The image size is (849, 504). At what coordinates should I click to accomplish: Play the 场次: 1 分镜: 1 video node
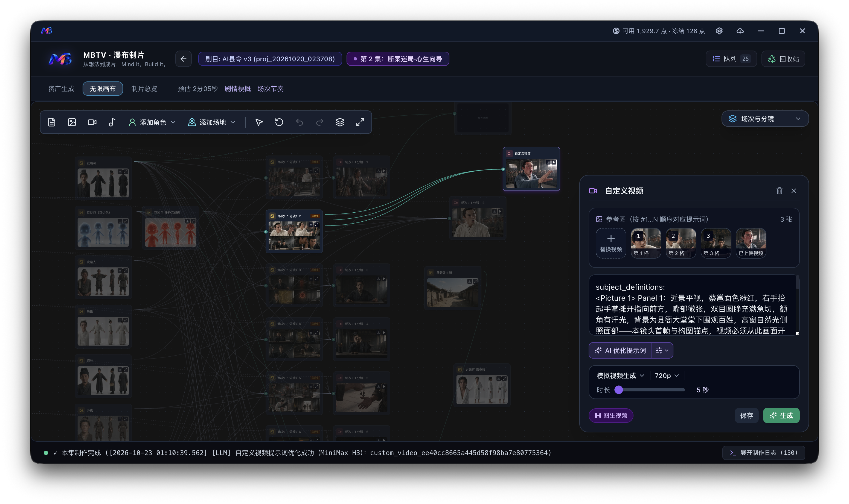(384, 171)
